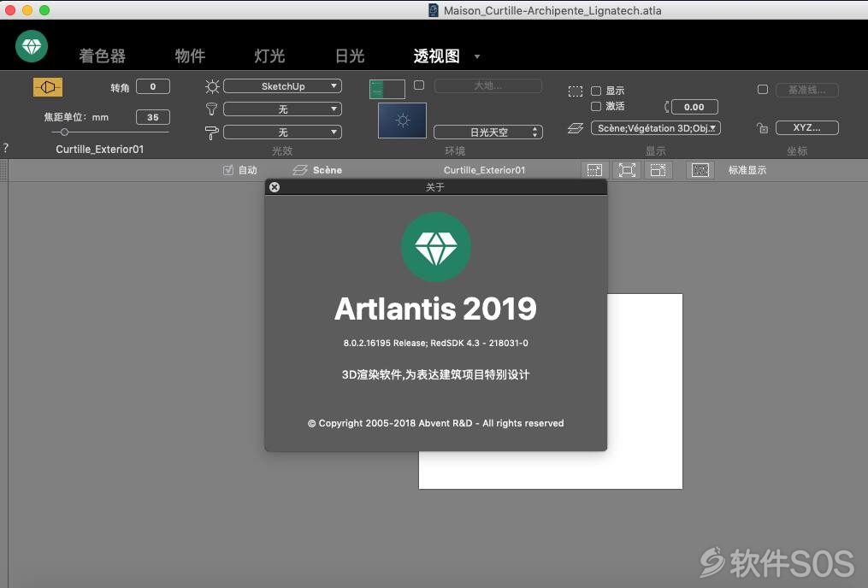
Task: Open the 日光天空 environment selector
Action: click(x=487, y=132)
